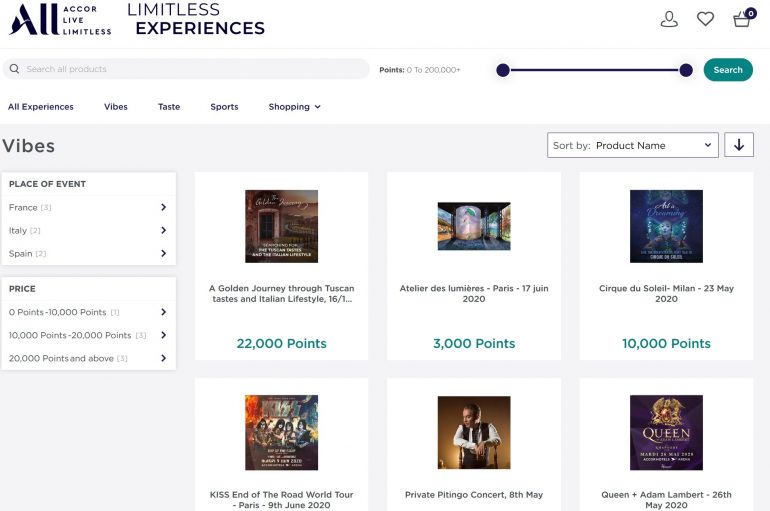This screenshot has width=770, height=511.
Task: Click the Accor Live Limitless logo
Action: point(60,19)
